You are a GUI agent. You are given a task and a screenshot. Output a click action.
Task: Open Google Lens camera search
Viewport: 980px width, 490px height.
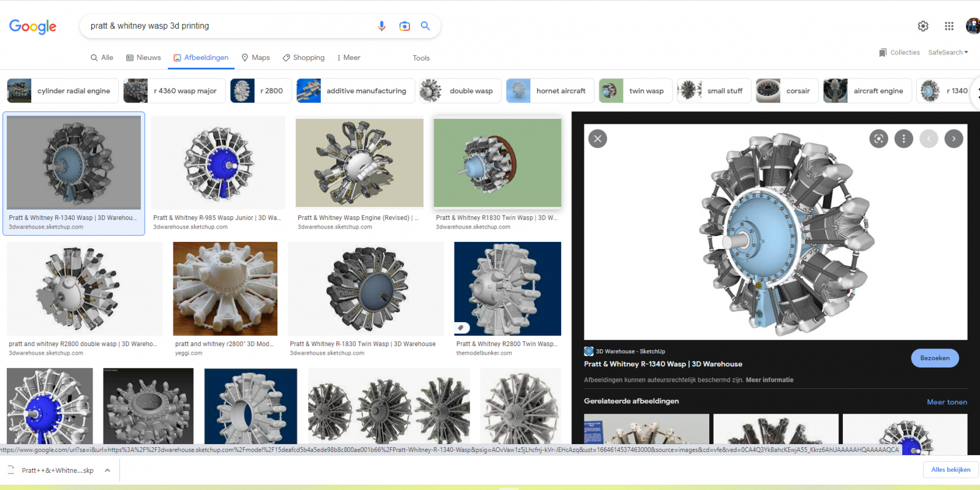(x=404, y=26)
